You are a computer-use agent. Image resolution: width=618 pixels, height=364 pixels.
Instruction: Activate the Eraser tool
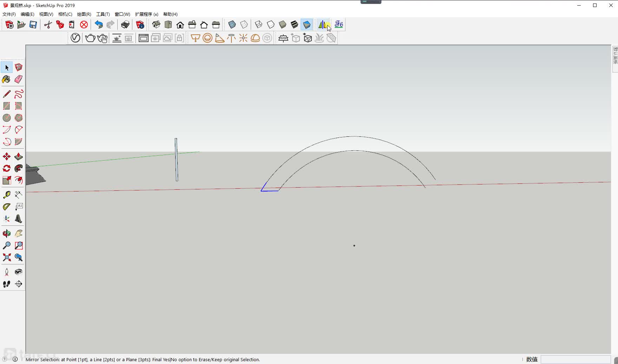coord(19,79)
